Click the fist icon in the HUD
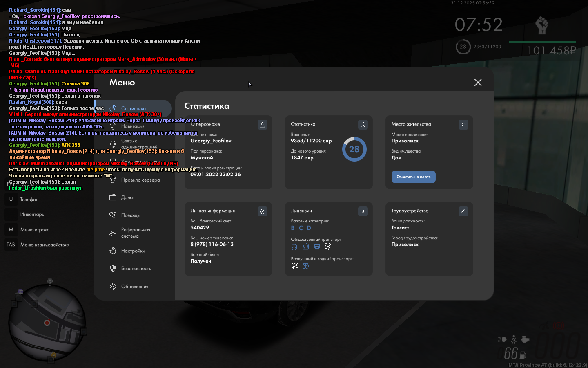 [542, 25]
